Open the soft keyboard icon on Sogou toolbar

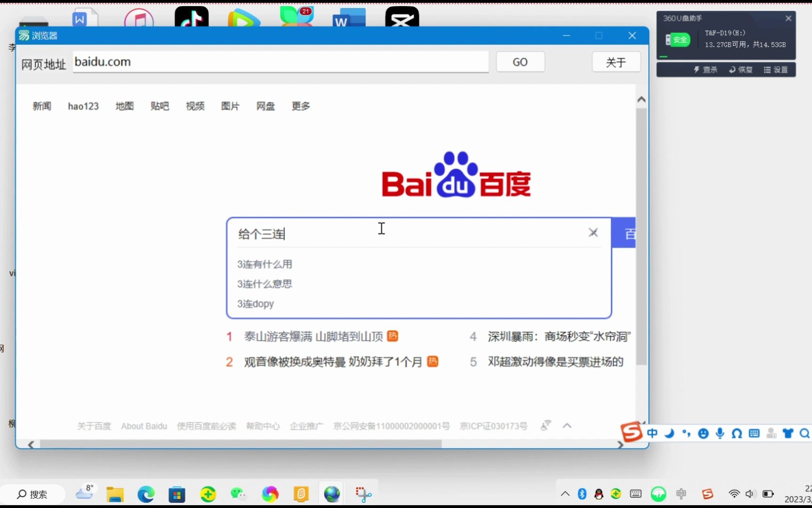pos(754,433)
